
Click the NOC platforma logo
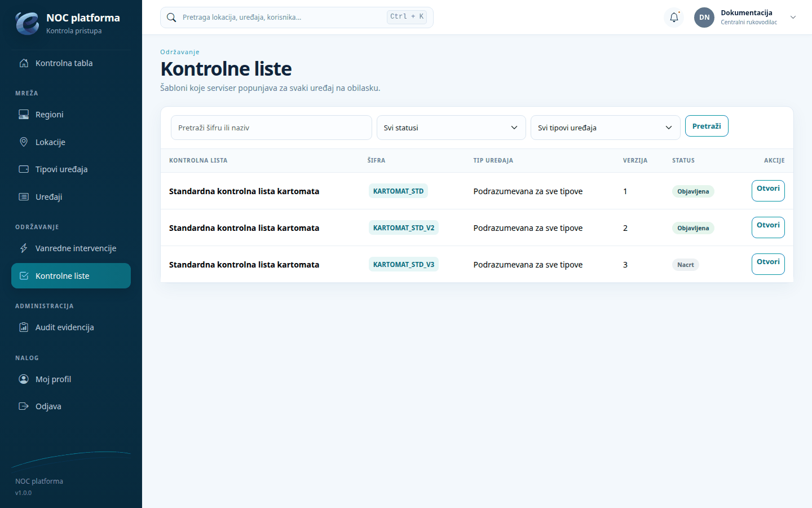click(27, 23)
